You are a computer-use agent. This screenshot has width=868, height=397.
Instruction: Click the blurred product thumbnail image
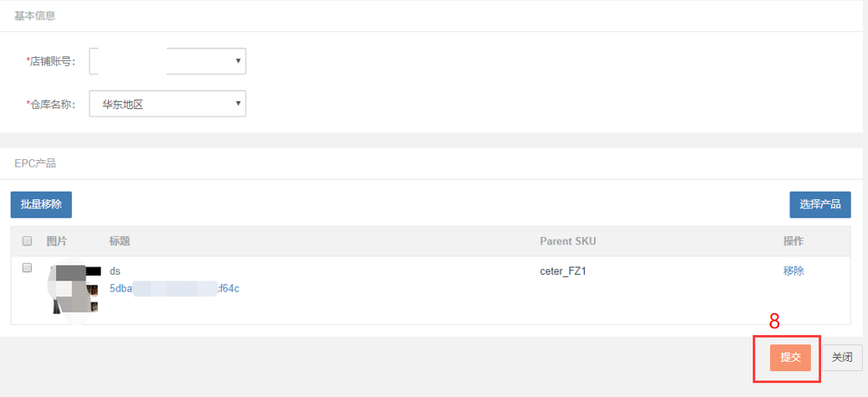(75, 290)
